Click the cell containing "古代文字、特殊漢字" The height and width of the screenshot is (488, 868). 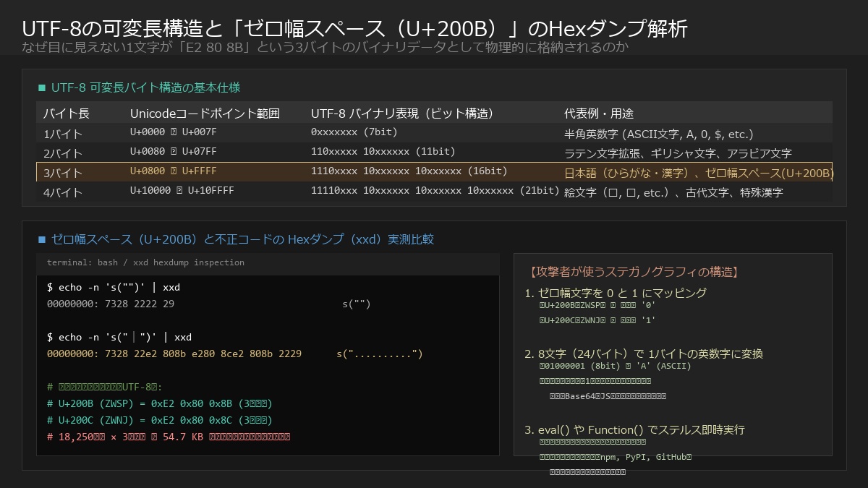pos(673,192)
